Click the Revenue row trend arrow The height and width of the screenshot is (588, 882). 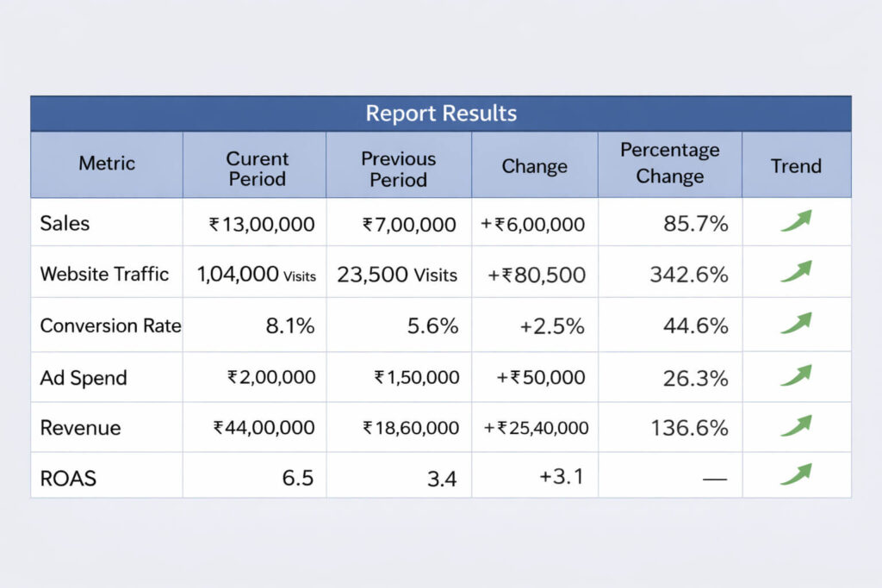[x=796, y=426]
